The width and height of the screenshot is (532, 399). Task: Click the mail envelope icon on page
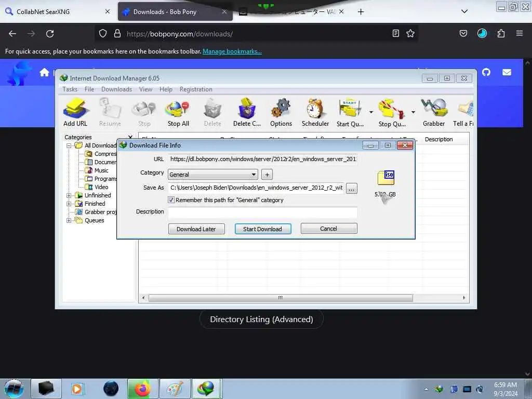(507, 72)
